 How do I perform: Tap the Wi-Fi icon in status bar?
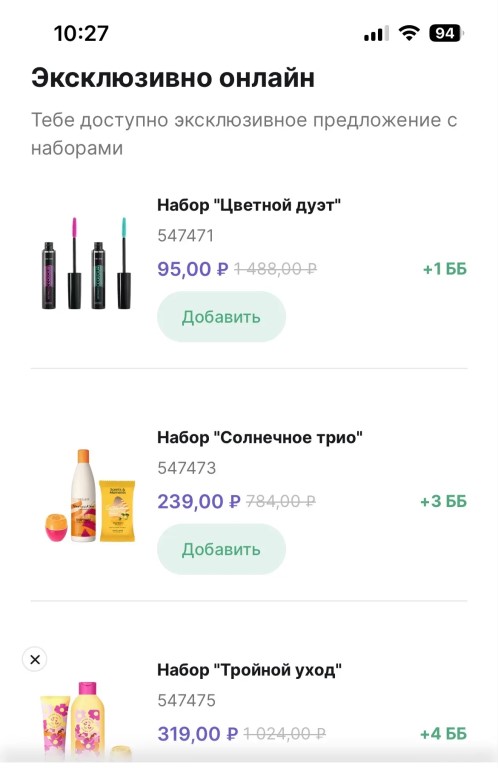coord(409,33)
